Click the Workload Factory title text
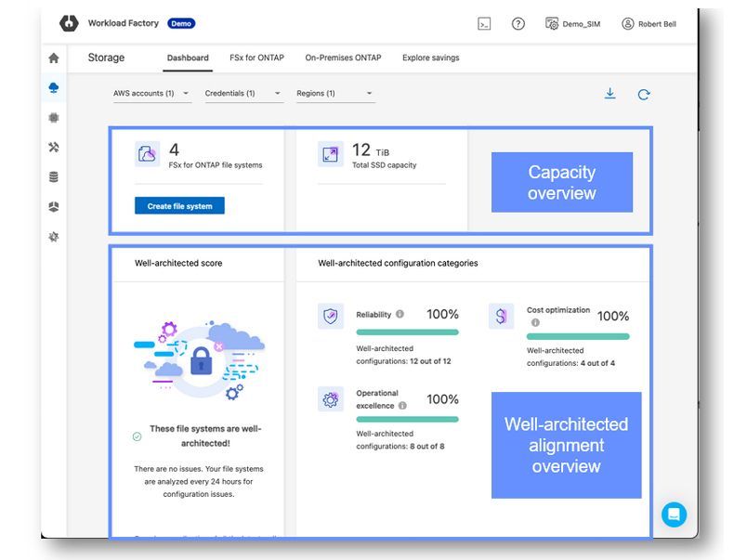 [124, 23]
